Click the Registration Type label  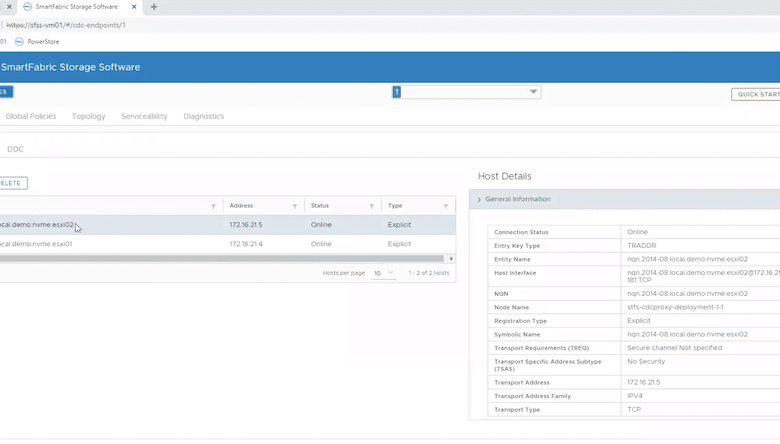pyautogui.click(x=520, y=321)
